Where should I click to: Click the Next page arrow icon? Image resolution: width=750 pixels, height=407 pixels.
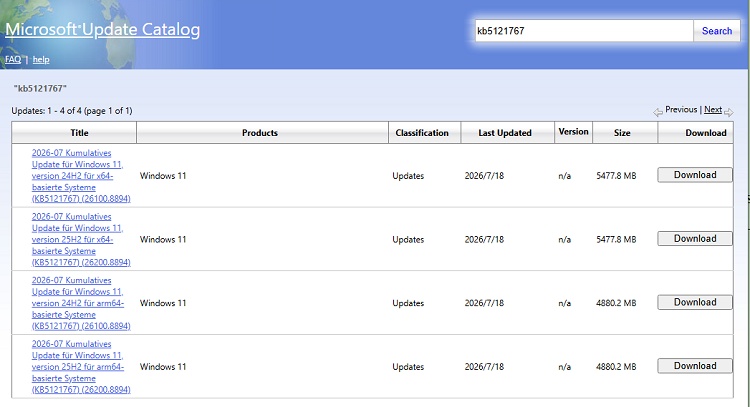click(x=728, y=112)
